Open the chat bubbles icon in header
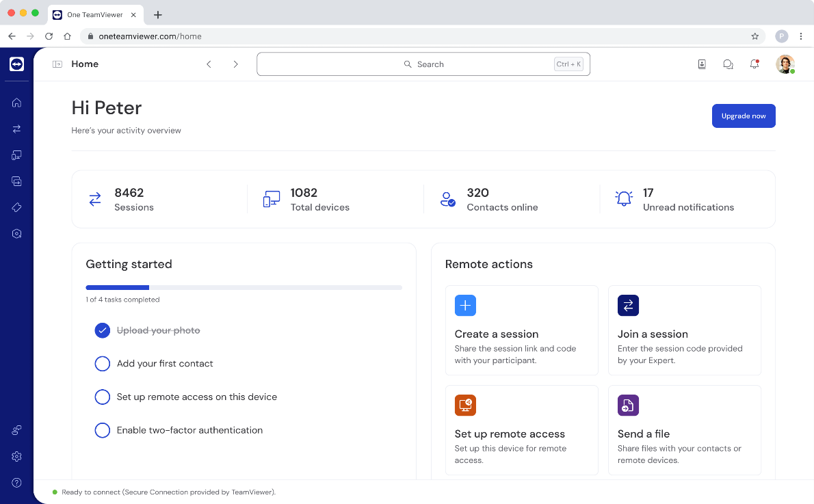Viewport: 814px width, 504px height. coord(728,64)
